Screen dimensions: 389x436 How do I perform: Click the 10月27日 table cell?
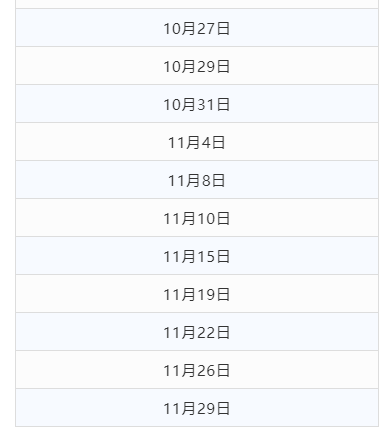tap(197, 28)
